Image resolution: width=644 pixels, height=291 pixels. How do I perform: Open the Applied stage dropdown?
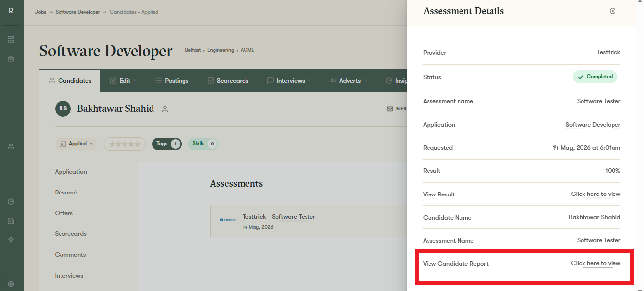coord(76,144)
